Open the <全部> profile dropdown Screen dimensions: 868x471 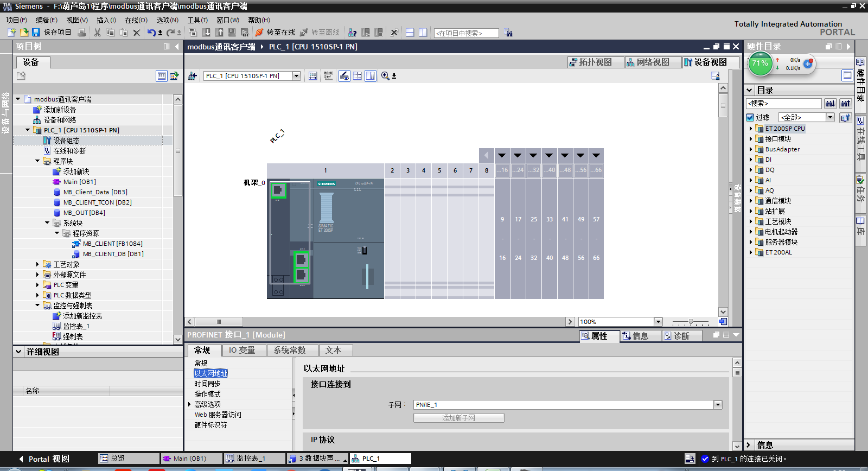click(x=830, y=117)
